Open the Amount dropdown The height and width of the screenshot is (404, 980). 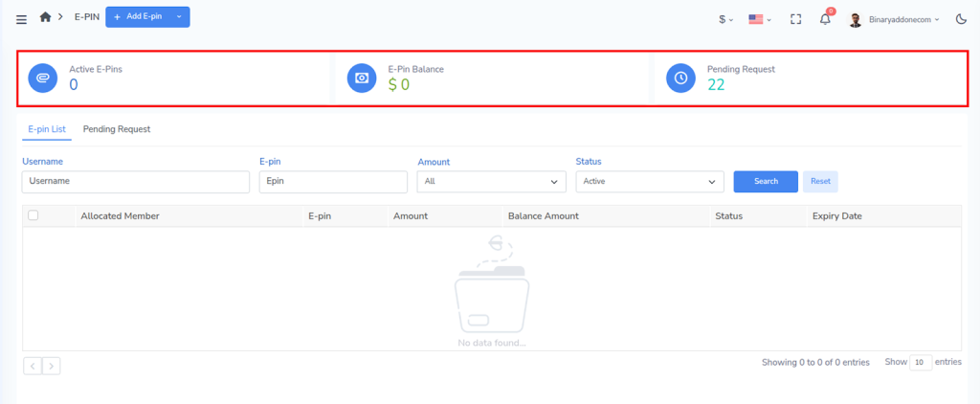[x=492, y=181]
